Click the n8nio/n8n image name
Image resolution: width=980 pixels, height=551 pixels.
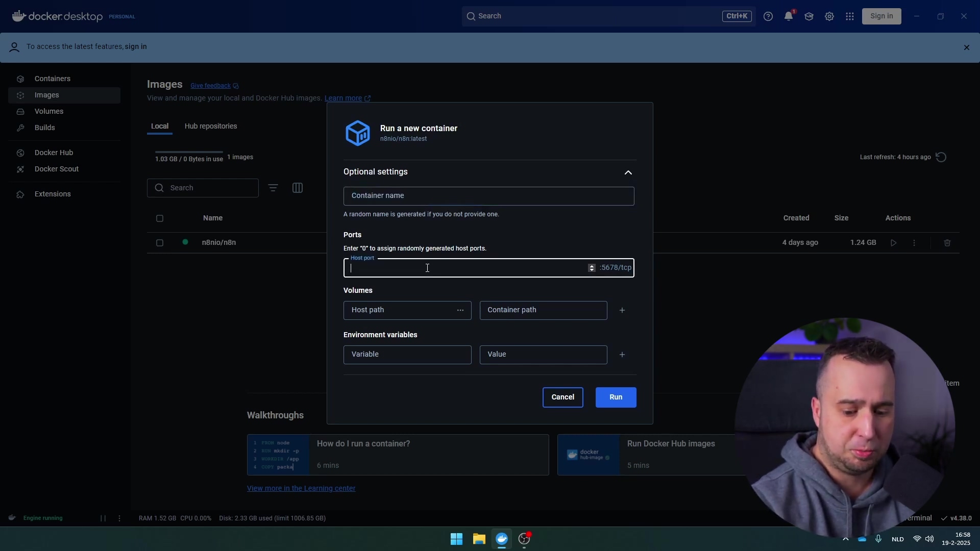click(x=219, y=243)
